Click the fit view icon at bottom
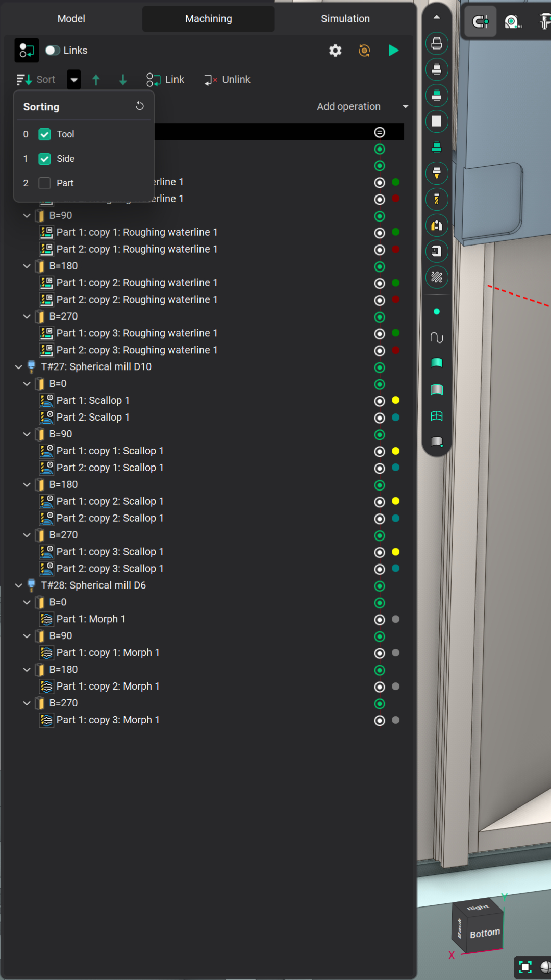 (x=525, y=967)
